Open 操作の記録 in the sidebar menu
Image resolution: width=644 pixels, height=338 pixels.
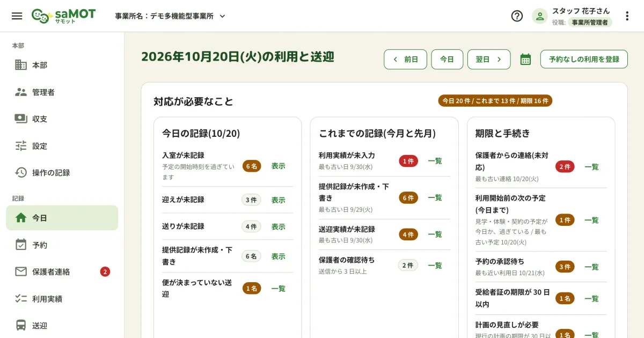tap(62, 172)
